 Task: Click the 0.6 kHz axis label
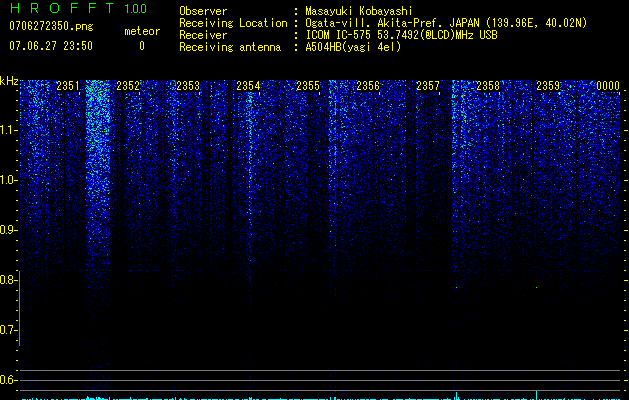(x=7, y=380)
